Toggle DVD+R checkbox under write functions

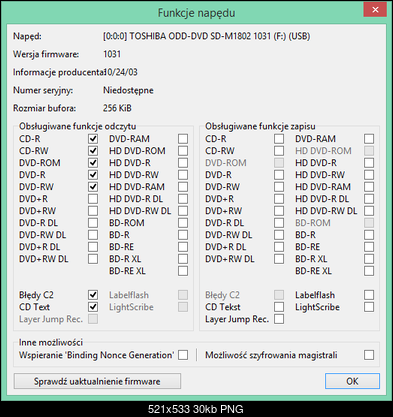coord(279,199)
